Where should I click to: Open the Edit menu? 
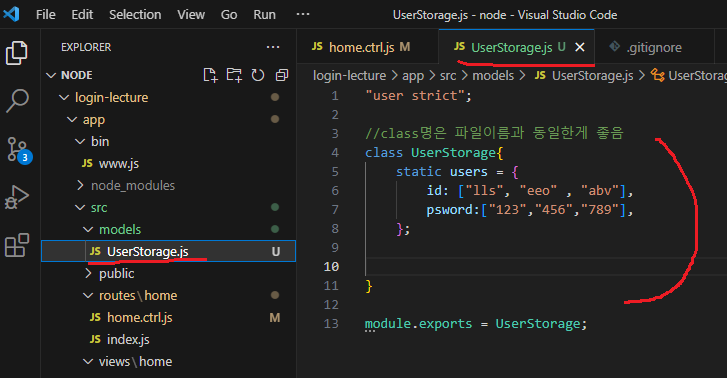[82, 15]
